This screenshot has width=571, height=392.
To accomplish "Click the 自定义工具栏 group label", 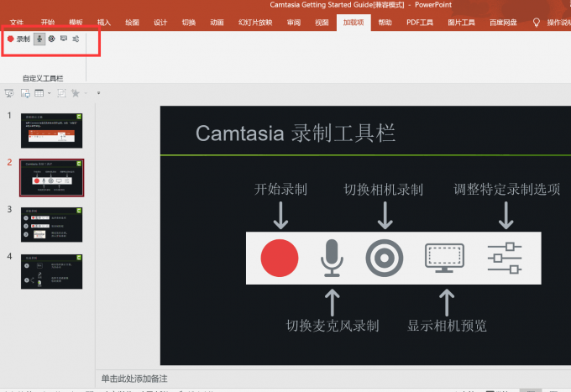I will (43, 78).
